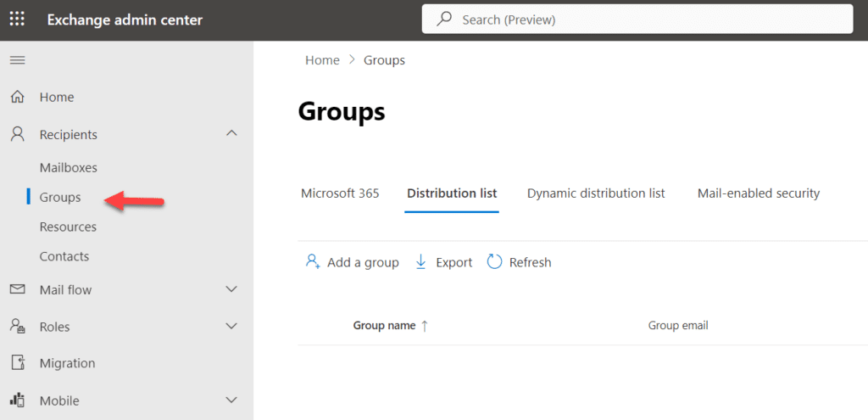Click the Mail flow envelope icon
The width and height of the screenshot is (868, 420).
tap(17, 290)
